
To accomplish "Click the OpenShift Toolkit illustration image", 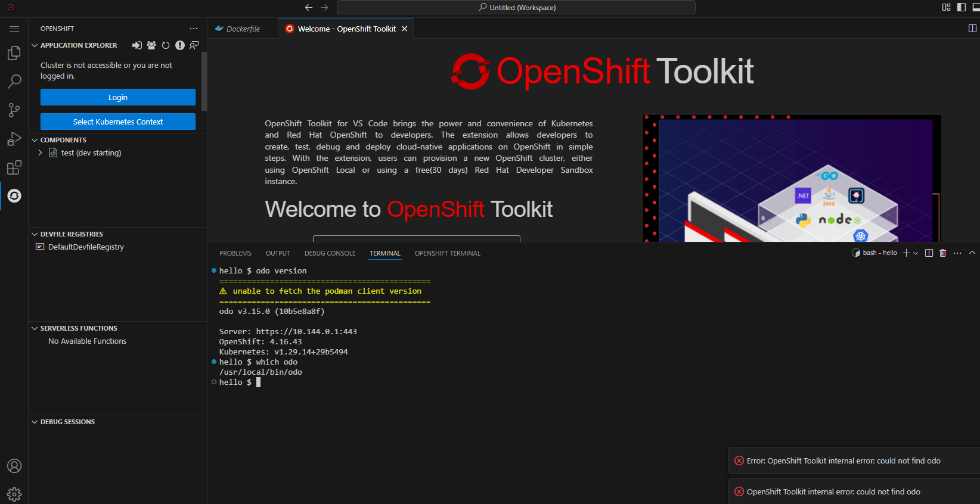I will pos(792,178).
